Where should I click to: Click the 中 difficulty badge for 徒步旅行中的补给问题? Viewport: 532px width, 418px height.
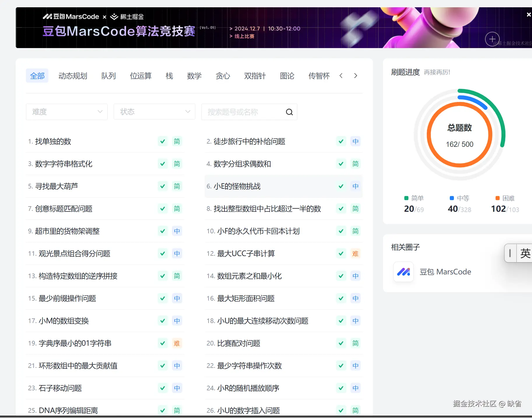click(x=355, y=142)
